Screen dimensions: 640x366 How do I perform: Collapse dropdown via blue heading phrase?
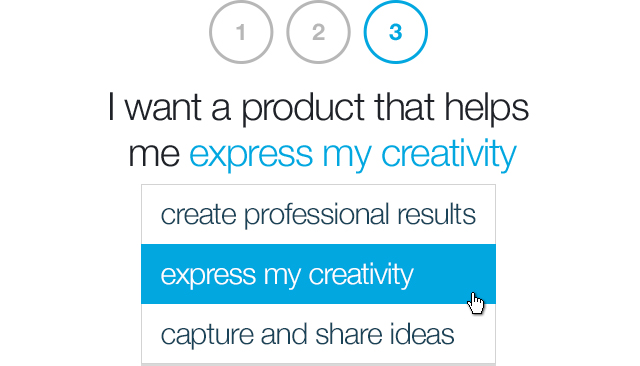pos(353,155)
